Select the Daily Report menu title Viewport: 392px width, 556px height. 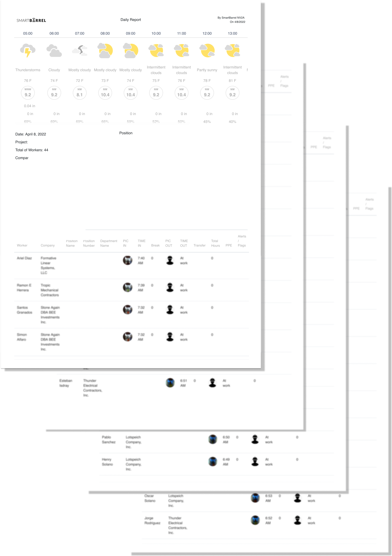(130, 20)
